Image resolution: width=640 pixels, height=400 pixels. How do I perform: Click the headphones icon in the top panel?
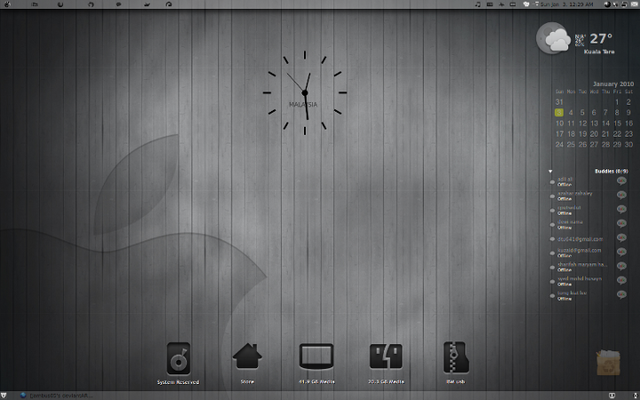point(91,4)
